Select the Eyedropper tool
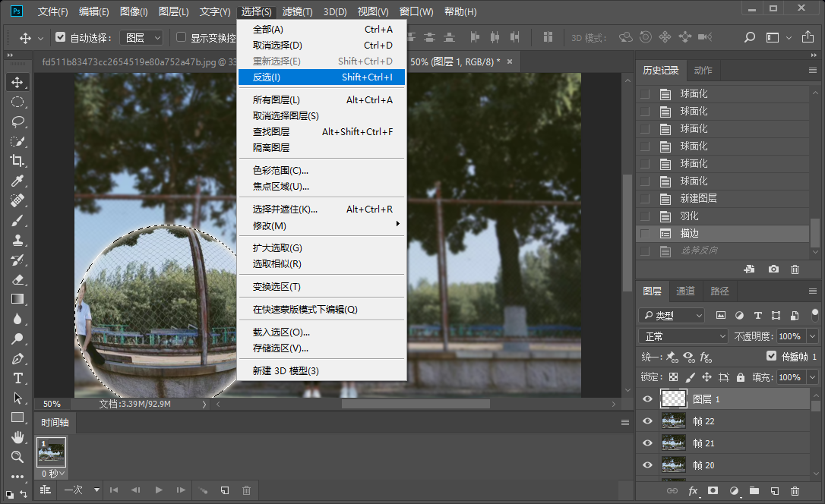825x504 pixels. (x=17, y=181)
